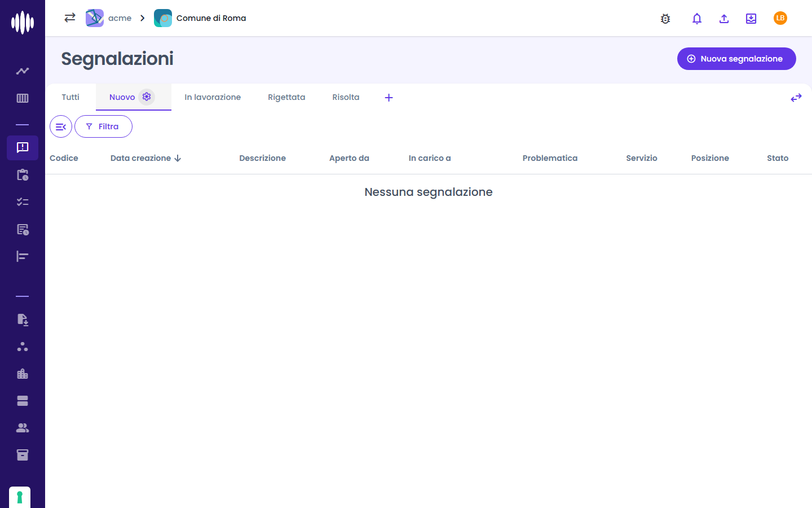Click the Problematica column header

tap(550, 158)
